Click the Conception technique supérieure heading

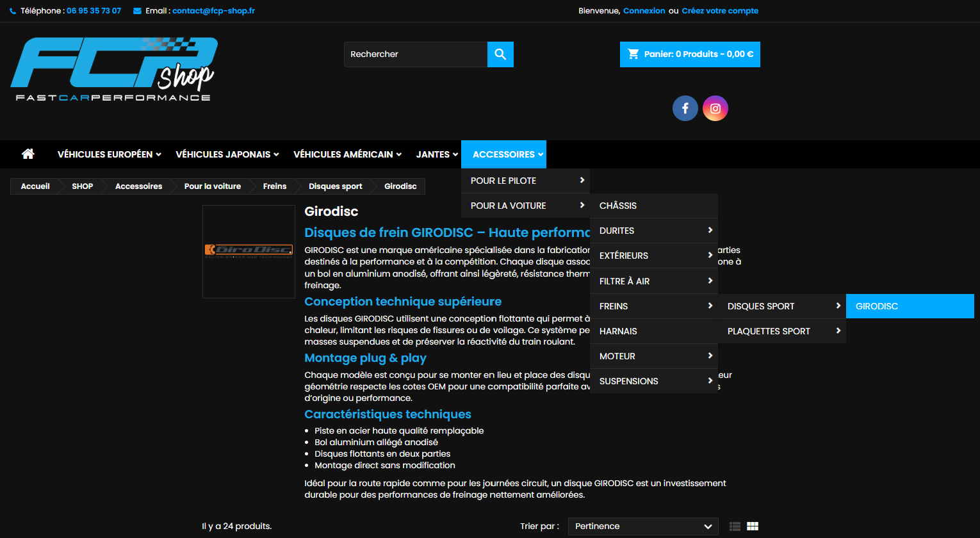click(403, 302)
